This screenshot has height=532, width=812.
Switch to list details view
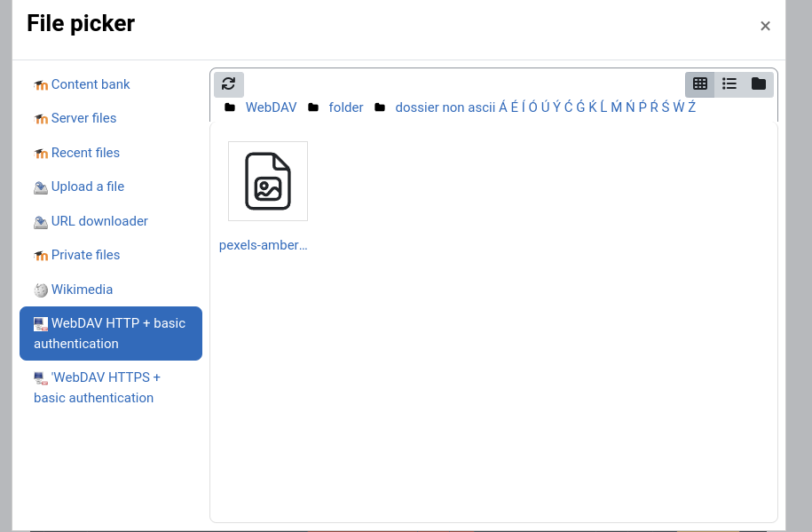(x=729, y=84)
